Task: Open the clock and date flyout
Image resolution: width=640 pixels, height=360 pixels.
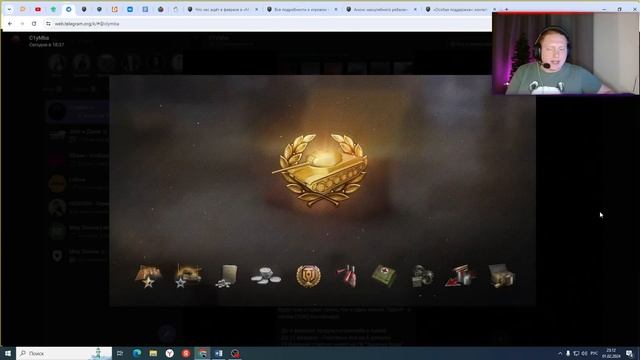Action: [x=611, y=353]
